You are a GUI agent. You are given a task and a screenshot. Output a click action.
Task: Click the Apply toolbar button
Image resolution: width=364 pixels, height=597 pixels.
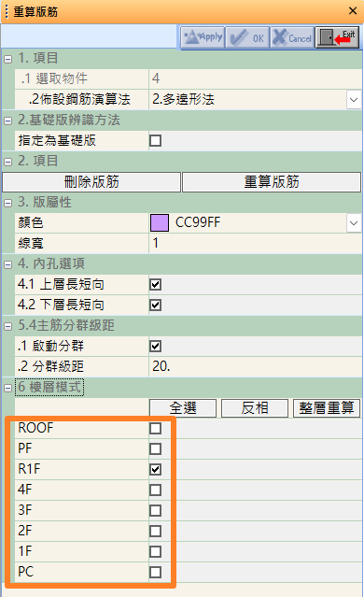click(x=203, y=37)
